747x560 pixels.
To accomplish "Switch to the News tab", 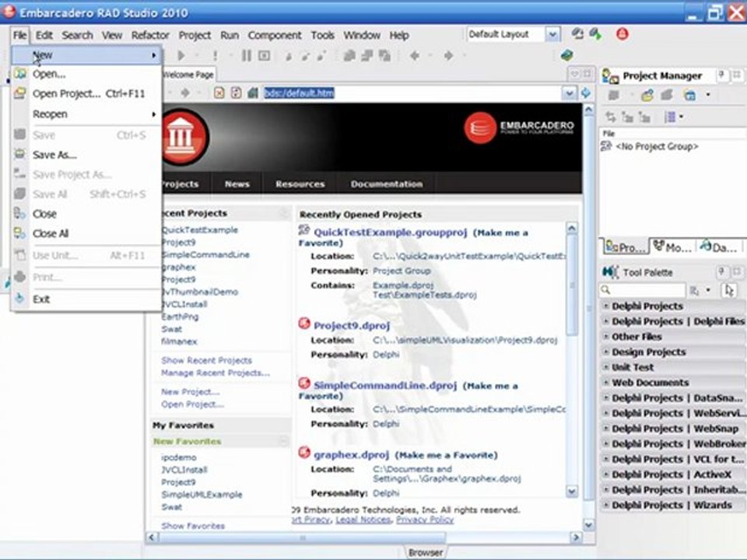I will point(237,184).
